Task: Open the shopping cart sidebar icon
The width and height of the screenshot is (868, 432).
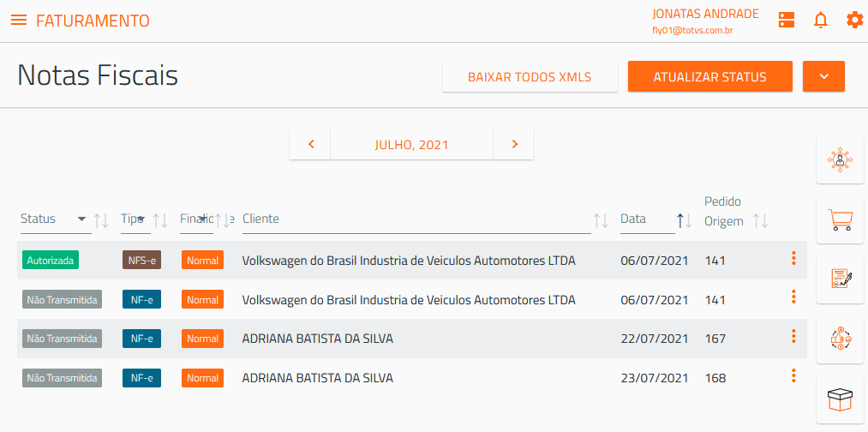Action: point(840,220)
